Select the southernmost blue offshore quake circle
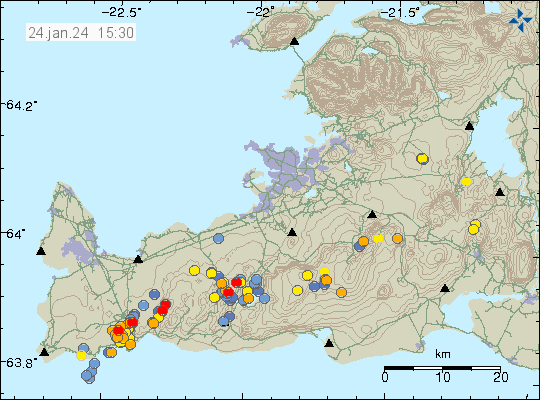This screenshot has height=400, width=540. [89, 377]
